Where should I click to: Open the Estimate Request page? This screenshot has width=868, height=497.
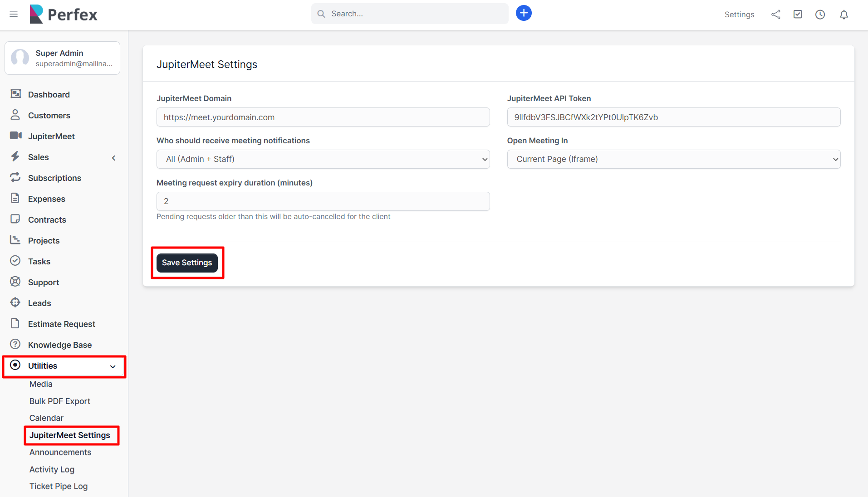(x=62, y=324)
